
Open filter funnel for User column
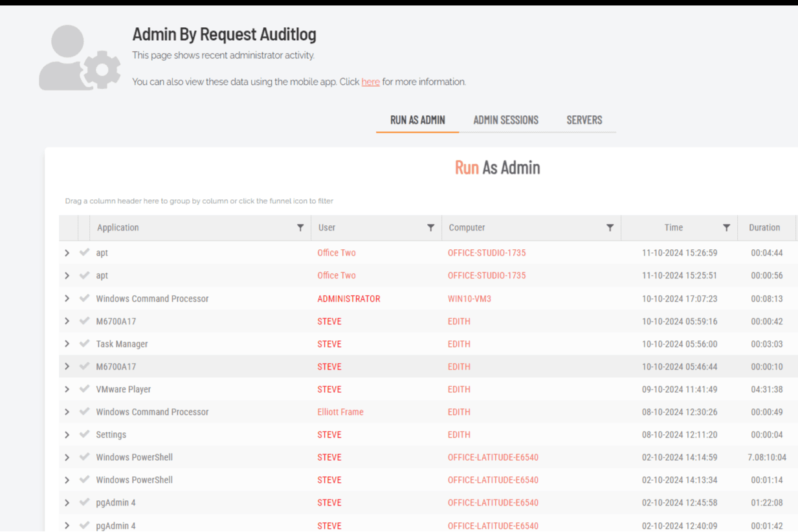(430, 228)
